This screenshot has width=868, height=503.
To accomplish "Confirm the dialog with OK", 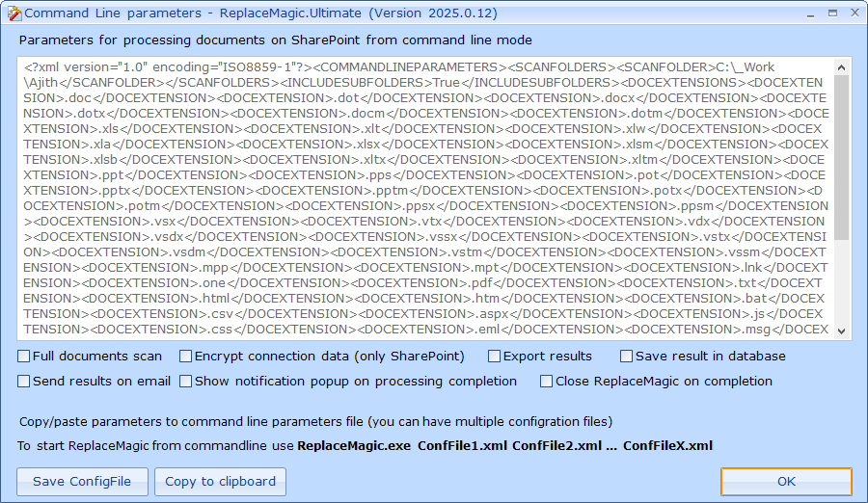I will tap(786, 482).
